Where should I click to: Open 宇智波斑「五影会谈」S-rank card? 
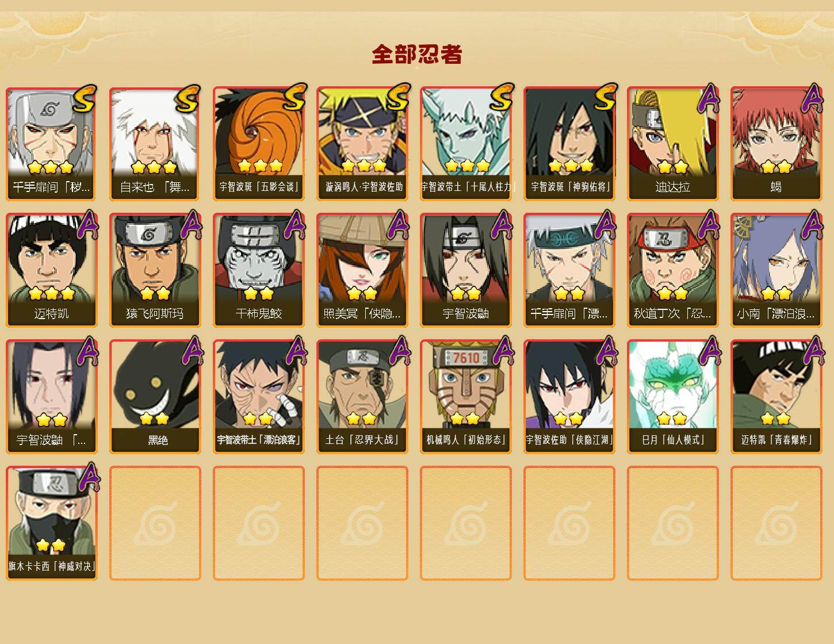tap(259, 144)
